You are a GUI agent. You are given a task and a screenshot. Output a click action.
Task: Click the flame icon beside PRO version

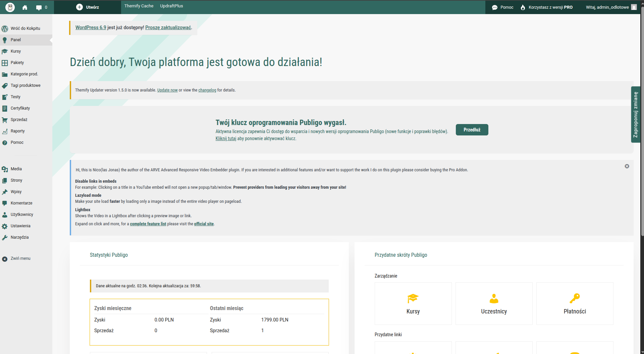pyautogui.click(x=523, y=7)
